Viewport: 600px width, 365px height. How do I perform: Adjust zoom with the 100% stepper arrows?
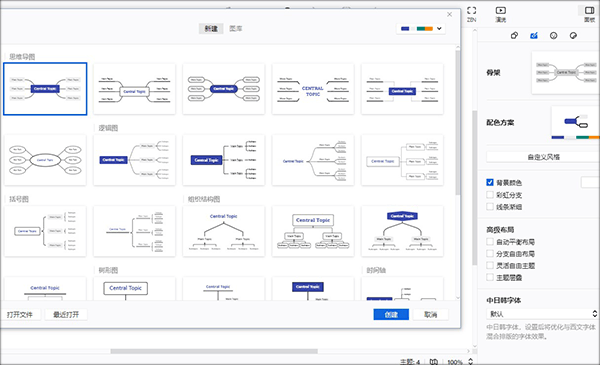point(471,362)
